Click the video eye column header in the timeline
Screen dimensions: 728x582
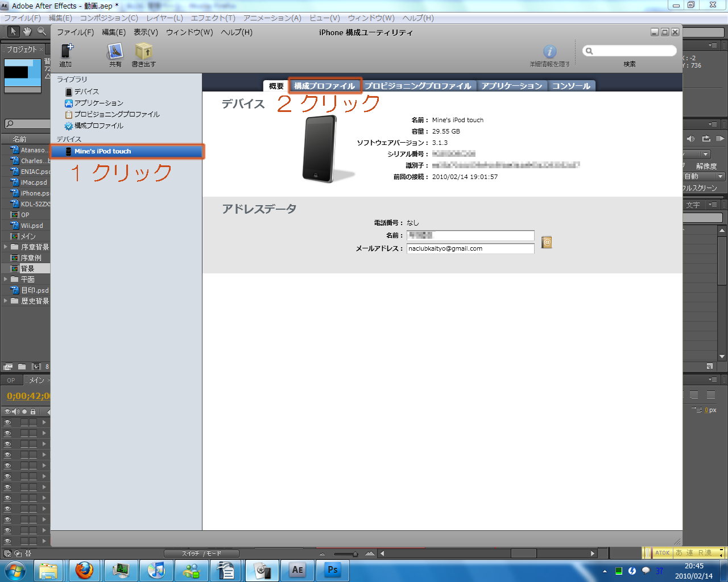pyautogui.click(x=8, y=411)
